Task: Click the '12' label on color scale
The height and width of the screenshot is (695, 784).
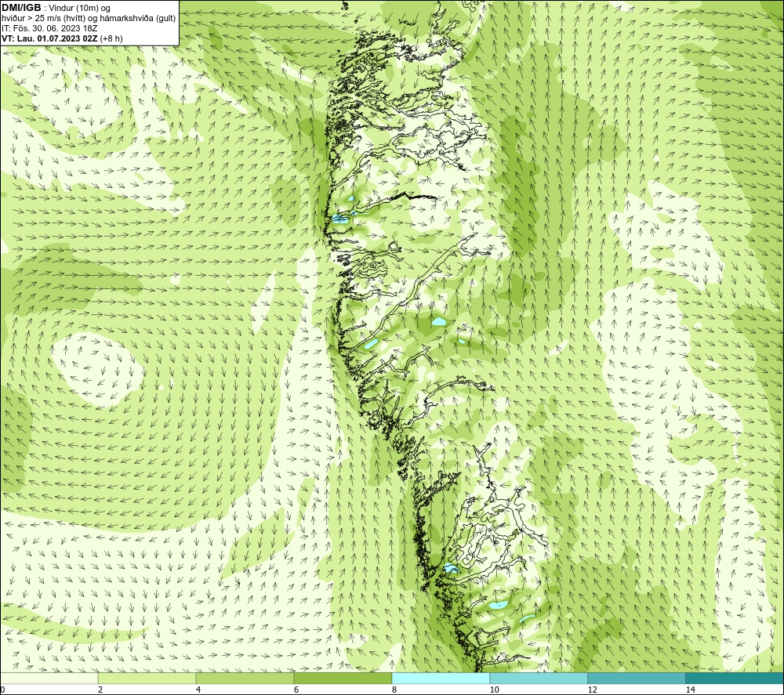Action: [593, 690]
